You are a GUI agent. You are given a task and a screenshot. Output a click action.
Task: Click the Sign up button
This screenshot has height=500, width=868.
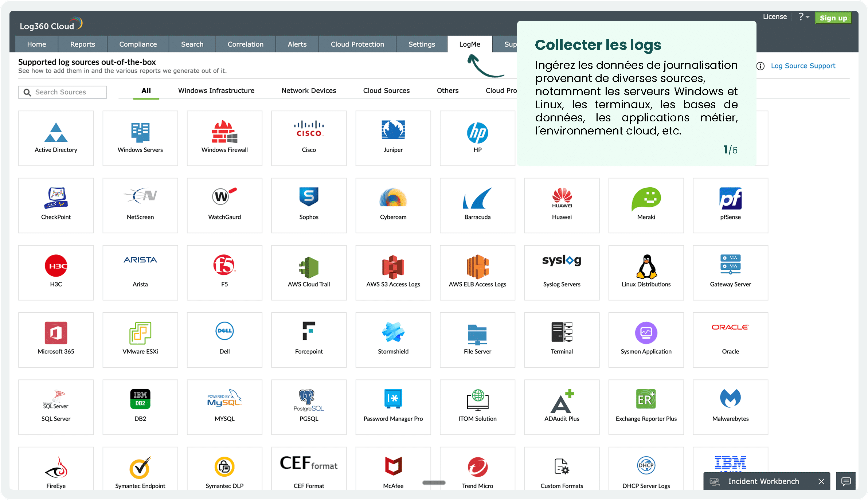pos(833,18)
